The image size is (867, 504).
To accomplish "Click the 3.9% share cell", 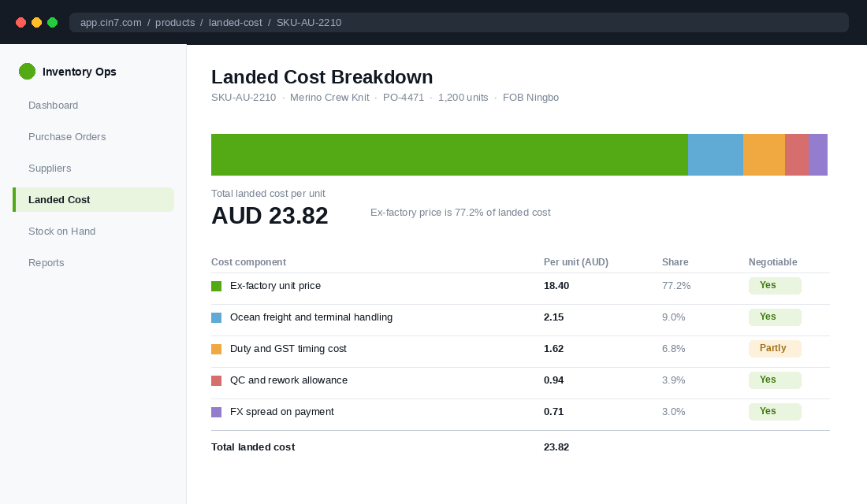I will (673, 380).
